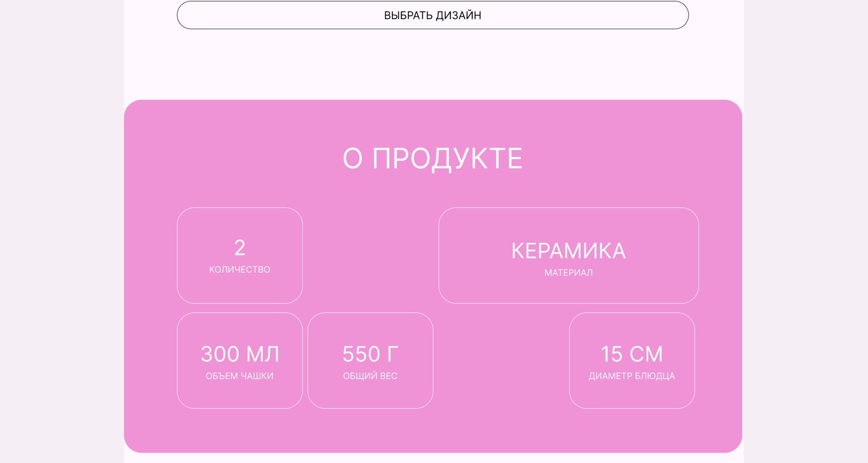The width and height of the screenshot is (868, 463).
Task: Click the 15 СМ diameter value
Action: (632, 354)
